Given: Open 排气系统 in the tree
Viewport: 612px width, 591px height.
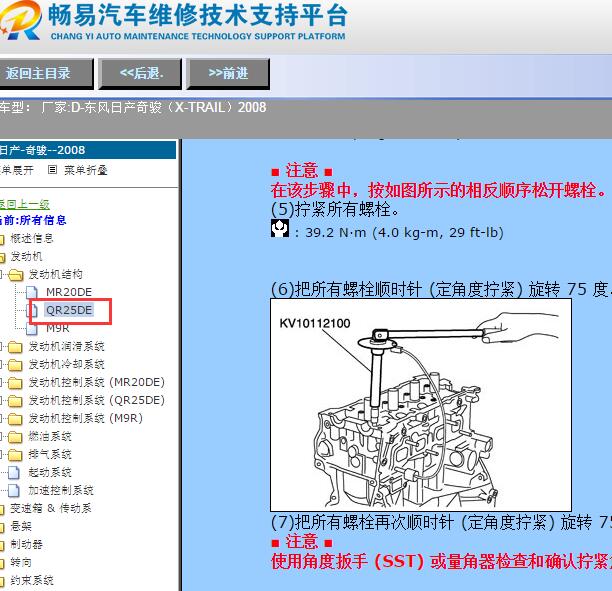Looking at the screenshot, I should click(x=50, y=454).
